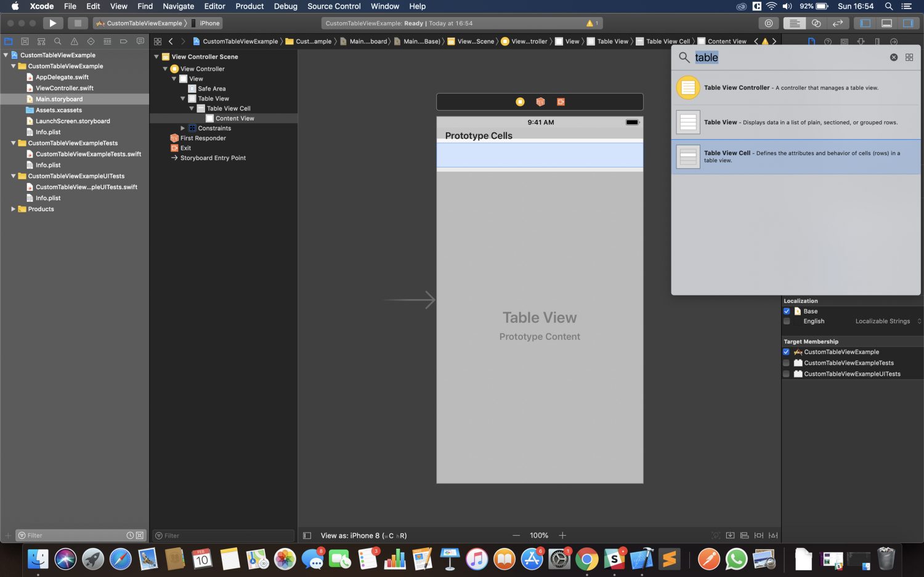Clear the library search text
The image size is (924, 577).
click(x=894, y=57)
